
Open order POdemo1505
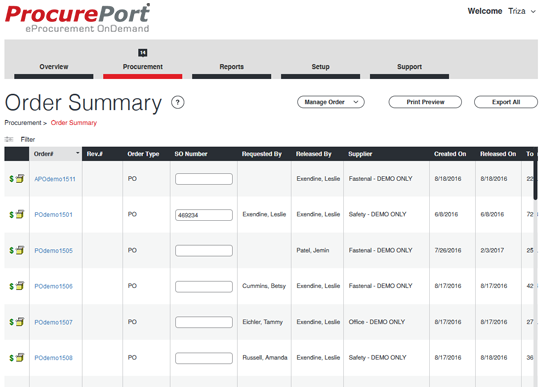pos(54,251)
